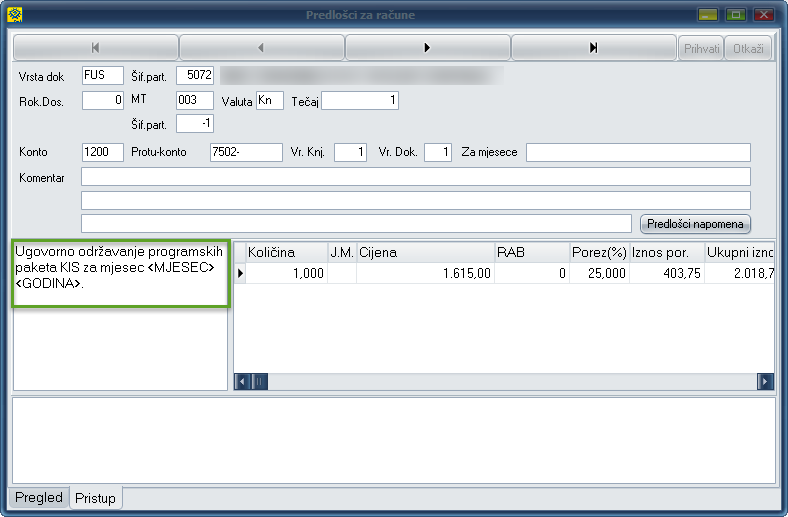Click the next record arrow button
Screen dimensions: 788x517
(x=428, y=48)
